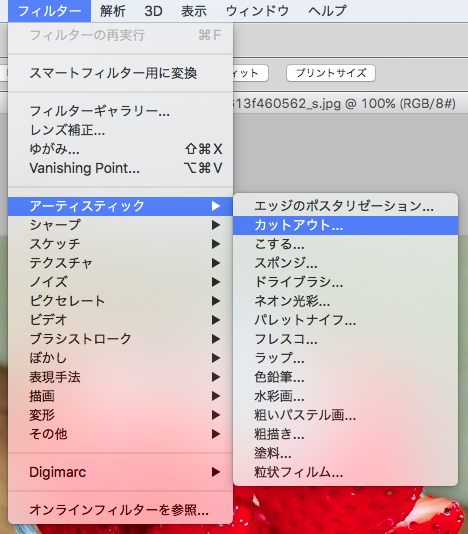The height and width of the screenshot is (534, 468).
Task: Open the ウィンドウ menu
Action: tap(257, 11)
